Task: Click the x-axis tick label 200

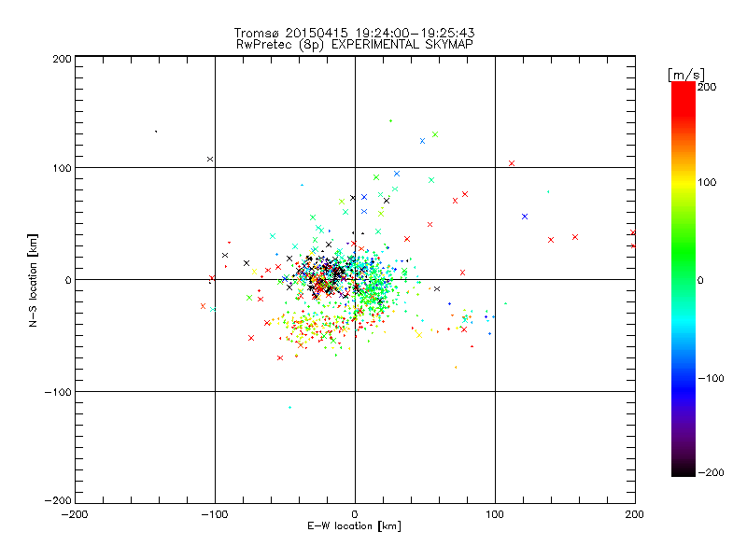Action: click(x=635, y=514)
